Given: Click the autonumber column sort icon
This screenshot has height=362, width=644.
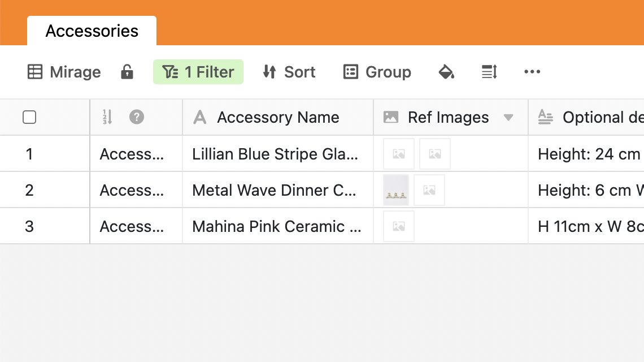Looking at the screenshot, I should pyautogui.click(x=107, y=117).
